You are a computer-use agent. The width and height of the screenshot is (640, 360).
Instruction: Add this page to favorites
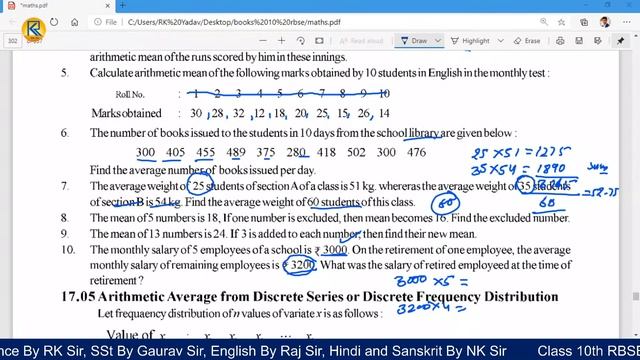[x=562, y=22]
